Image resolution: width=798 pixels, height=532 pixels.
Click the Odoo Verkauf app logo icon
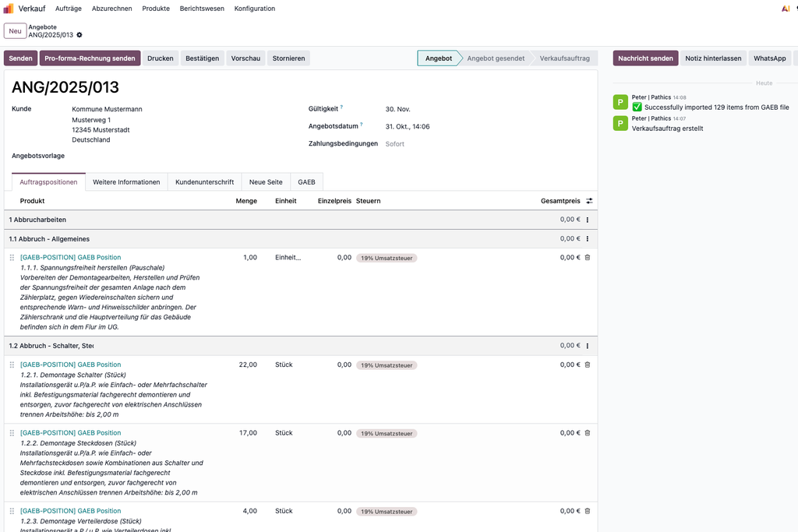click(9, 9)
